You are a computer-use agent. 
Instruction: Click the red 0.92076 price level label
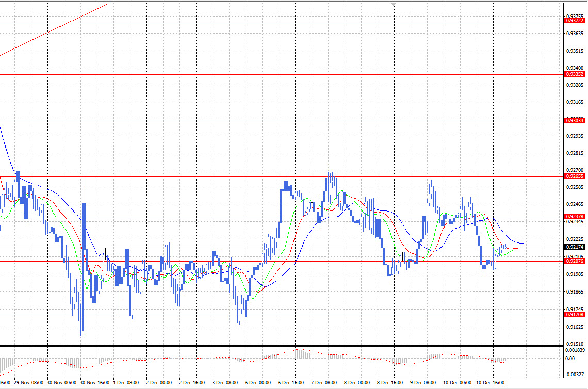(x=575, y=261)
